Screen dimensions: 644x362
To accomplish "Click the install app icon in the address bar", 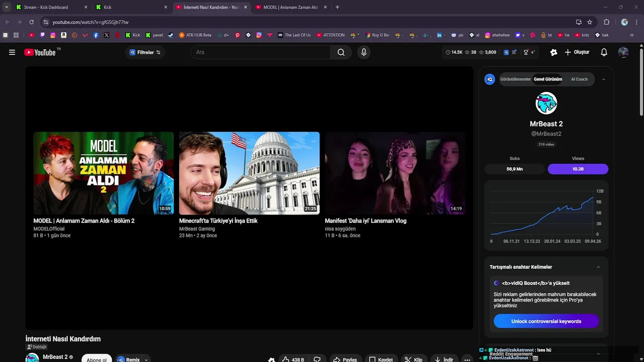I will (579, 22).
